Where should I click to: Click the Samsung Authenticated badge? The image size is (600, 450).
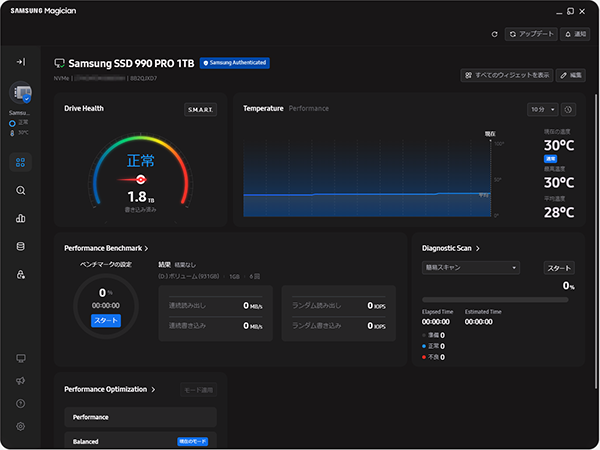[x=235, y=63]
